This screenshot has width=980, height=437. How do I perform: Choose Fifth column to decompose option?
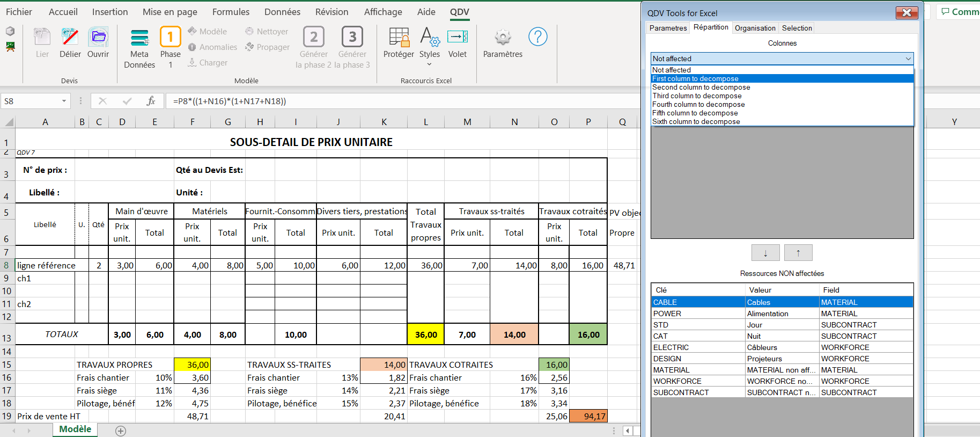(782, 113)
